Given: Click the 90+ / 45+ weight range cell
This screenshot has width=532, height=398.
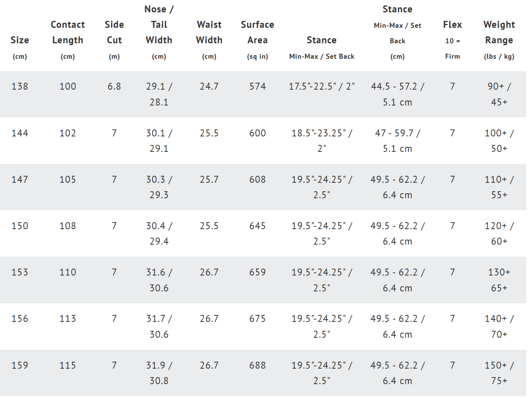Looking at the screenshot, I should 499,94.
